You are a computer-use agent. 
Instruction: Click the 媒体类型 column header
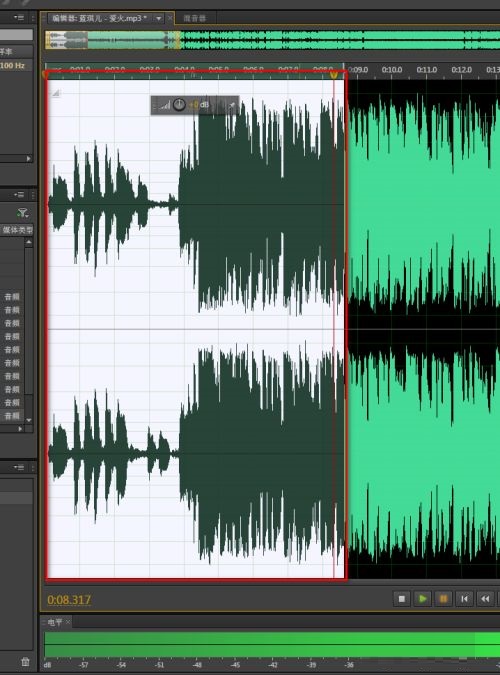[17, 230]
